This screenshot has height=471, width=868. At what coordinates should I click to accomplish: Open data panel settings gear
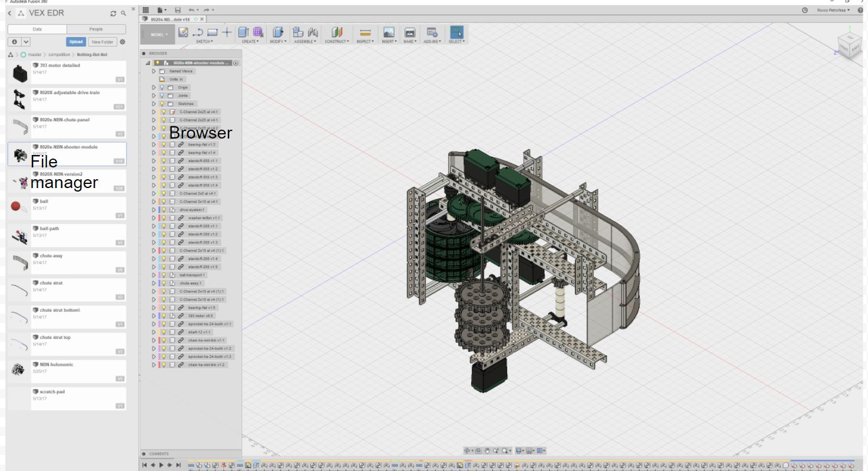click(122, 42)
